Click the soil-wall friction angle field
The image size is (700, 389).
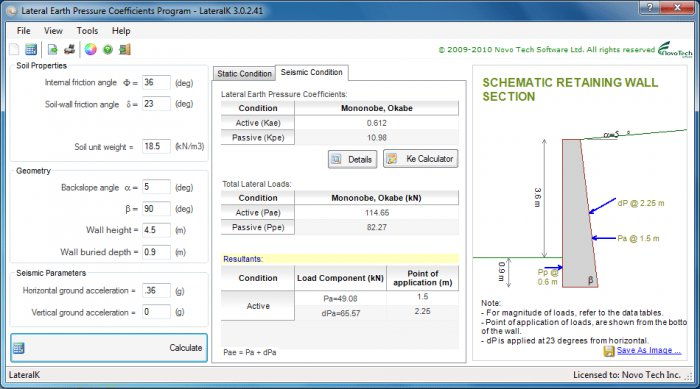156,104
